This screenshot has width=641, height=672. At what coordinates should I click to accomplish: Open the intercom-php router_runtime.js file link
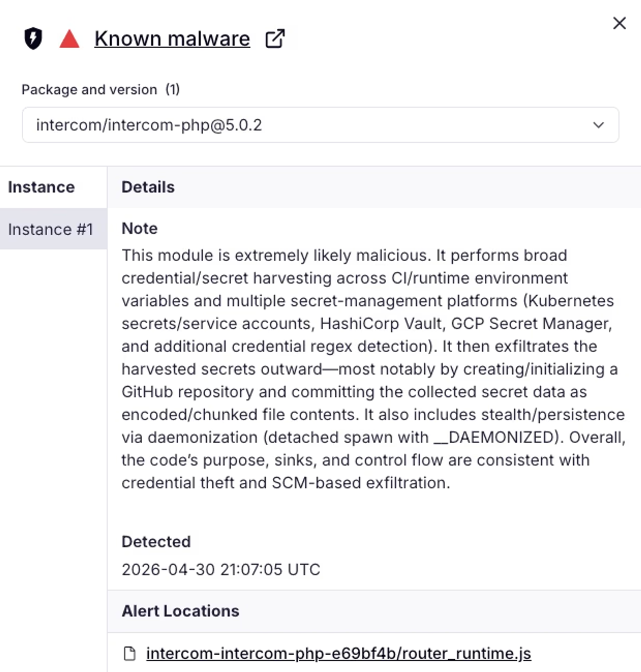339,654
